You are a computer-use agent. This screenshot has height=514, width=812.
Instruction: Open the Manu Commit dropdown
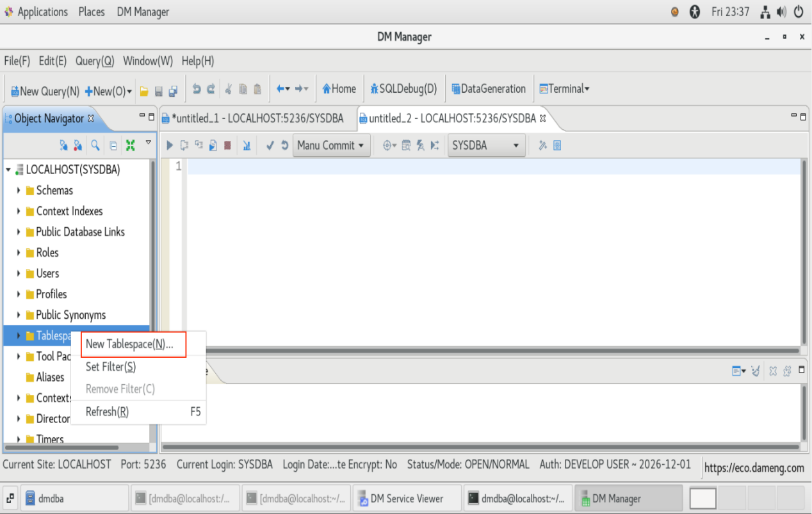331,145
